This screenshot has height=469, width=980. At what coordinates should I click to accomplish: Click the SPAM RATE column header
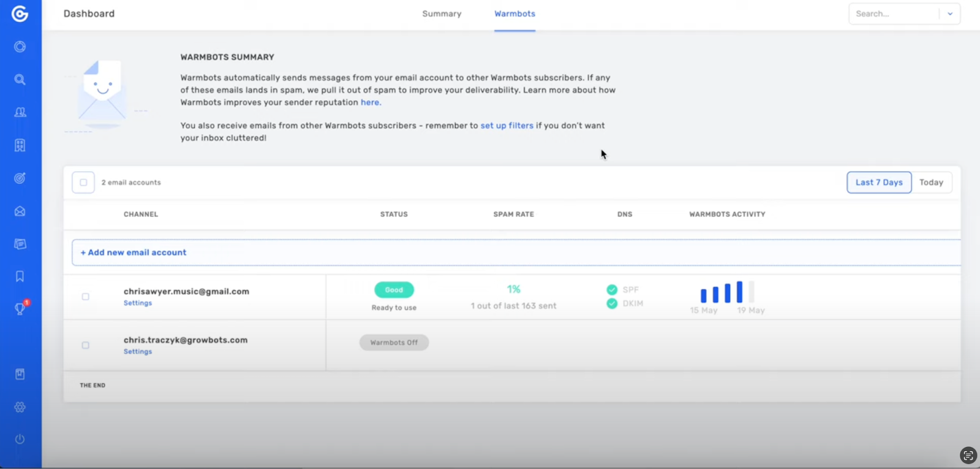click(514, 214)
